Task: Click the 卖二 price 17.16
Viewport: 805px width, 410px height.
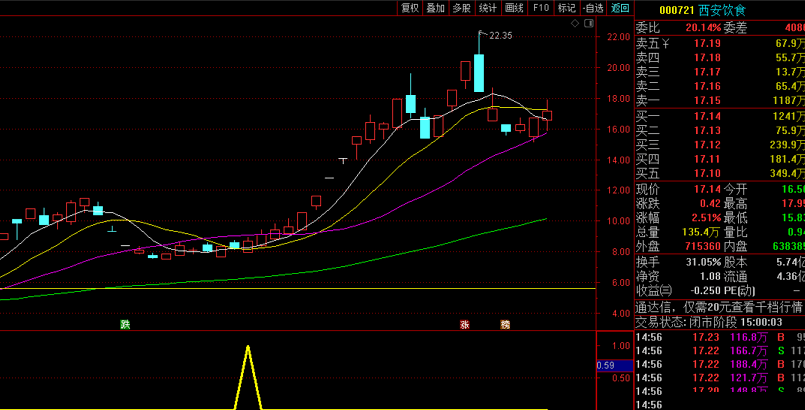Action: coord(707,86)
